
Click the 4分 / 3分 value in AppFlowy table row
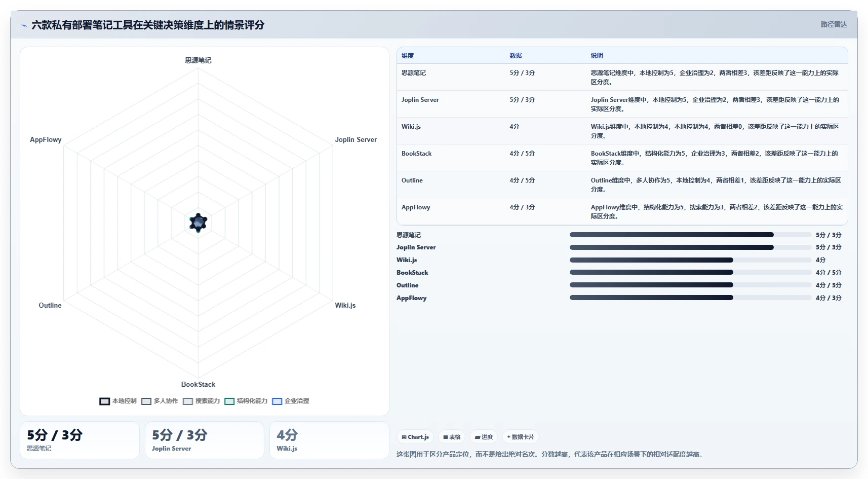pos(522,207)
